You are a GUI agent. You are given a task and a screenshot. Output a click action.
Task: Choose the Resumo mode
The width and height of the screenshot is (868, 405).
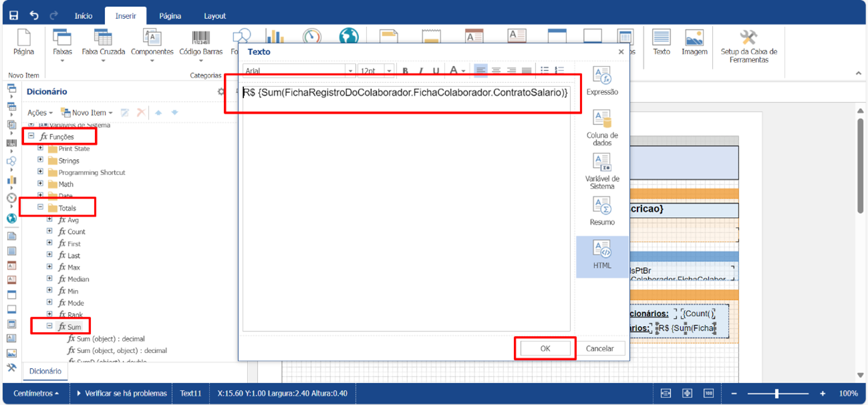(602, 211)
